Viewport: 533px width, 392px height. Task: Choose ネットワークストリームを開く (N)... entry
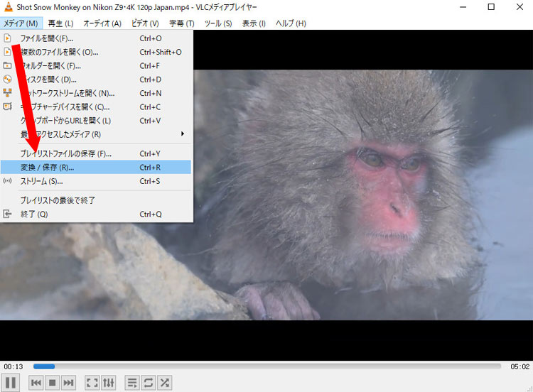point(96,93)
